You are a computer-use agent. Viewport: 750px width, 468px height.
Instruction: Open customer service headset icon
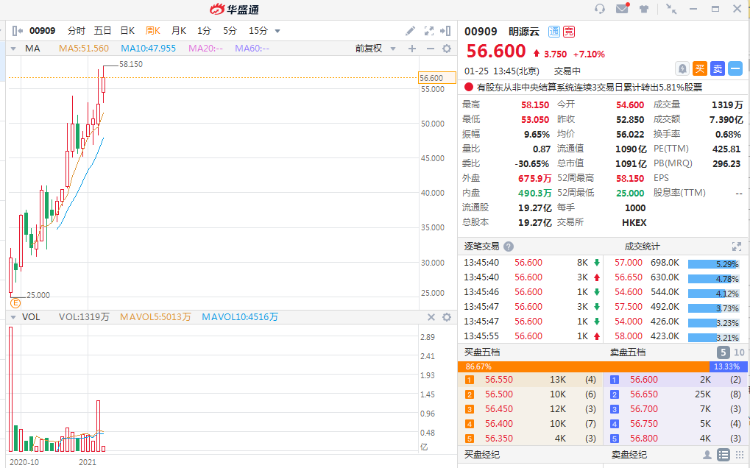coord(600,9)
